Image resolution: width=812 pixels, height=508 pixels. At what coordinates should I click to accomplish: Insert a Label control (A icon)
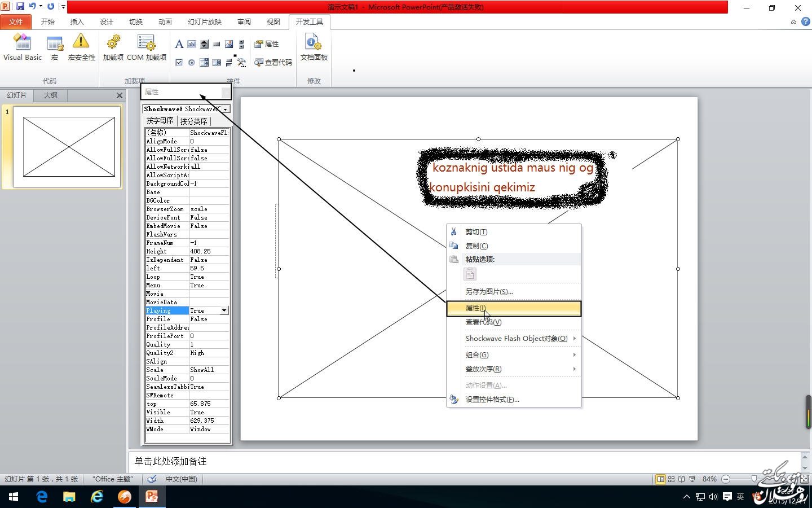179,44
